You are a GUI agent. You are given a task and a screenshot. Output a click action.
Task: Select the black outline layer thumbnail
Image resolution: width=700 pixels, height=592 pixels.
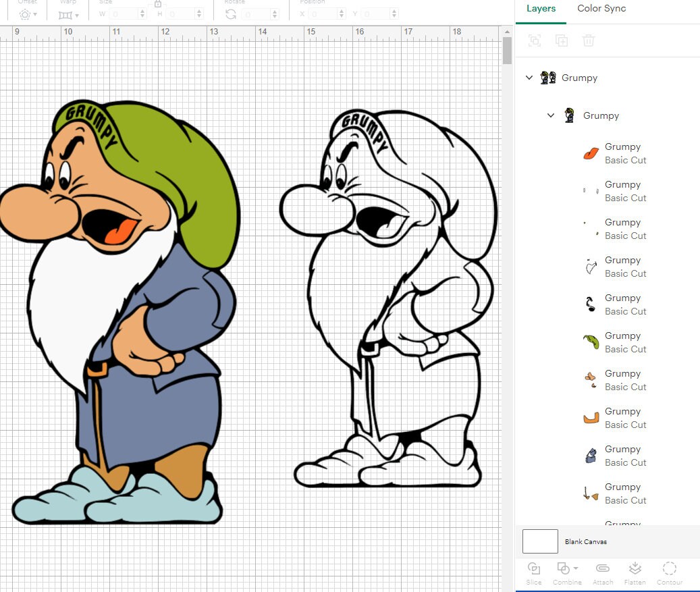[591, 304]
